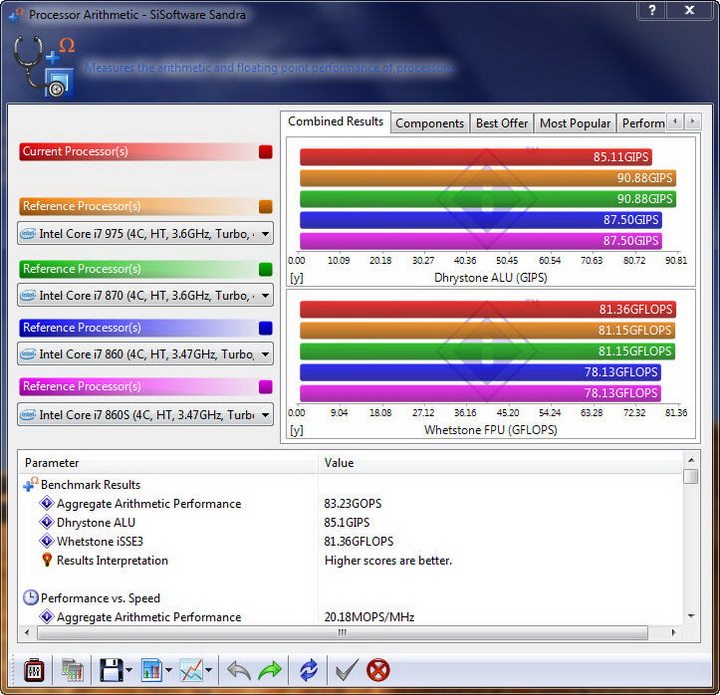Screen dimensions: 720x695
Task: Click the Value column header
Action: (x=501, y=463)
